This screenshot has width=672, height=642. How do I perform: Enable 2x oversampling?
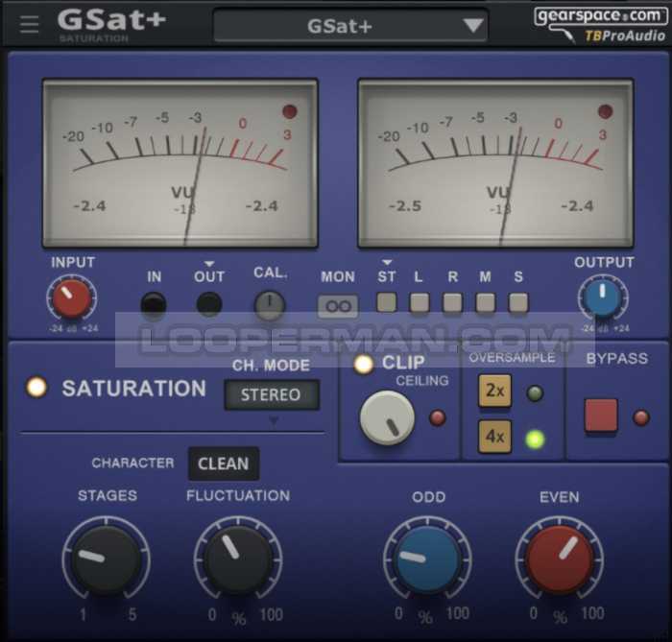[x=494, y=392]
